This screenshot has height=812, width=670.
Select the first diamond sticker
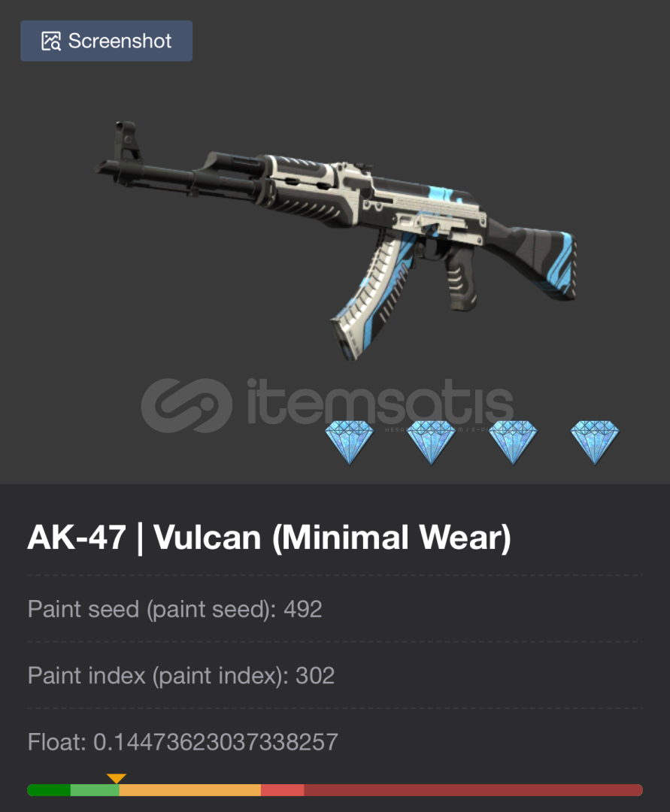tap(350, 442)
